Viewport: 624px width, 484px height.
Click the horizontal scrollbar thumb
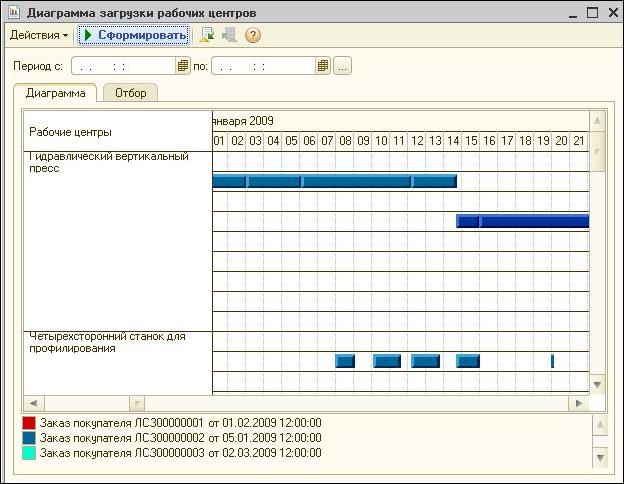(137, 403)
